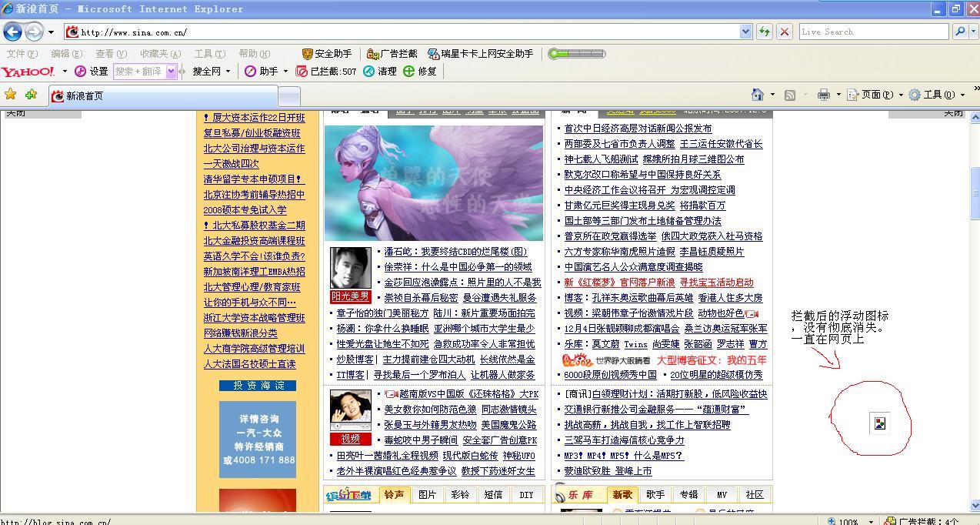
Task: Open the search provider dropdown arrow
Action: coord(973,32)
